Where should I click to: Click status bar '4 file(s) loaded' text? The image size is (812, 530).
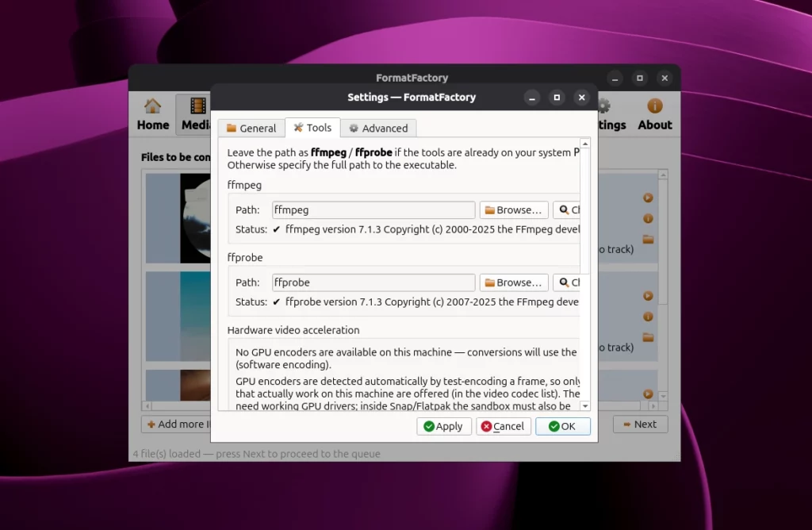point(256,454)
